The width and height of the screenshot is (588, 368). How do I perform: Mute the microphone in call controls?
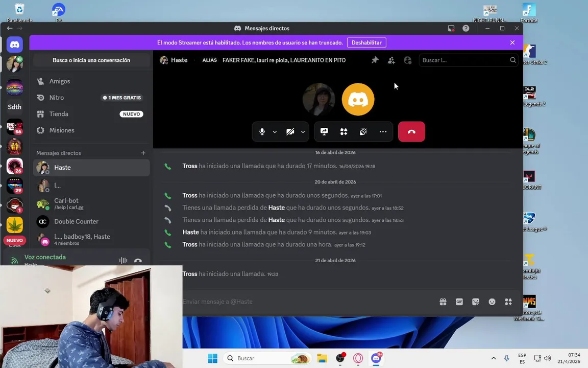pos(262,132)
